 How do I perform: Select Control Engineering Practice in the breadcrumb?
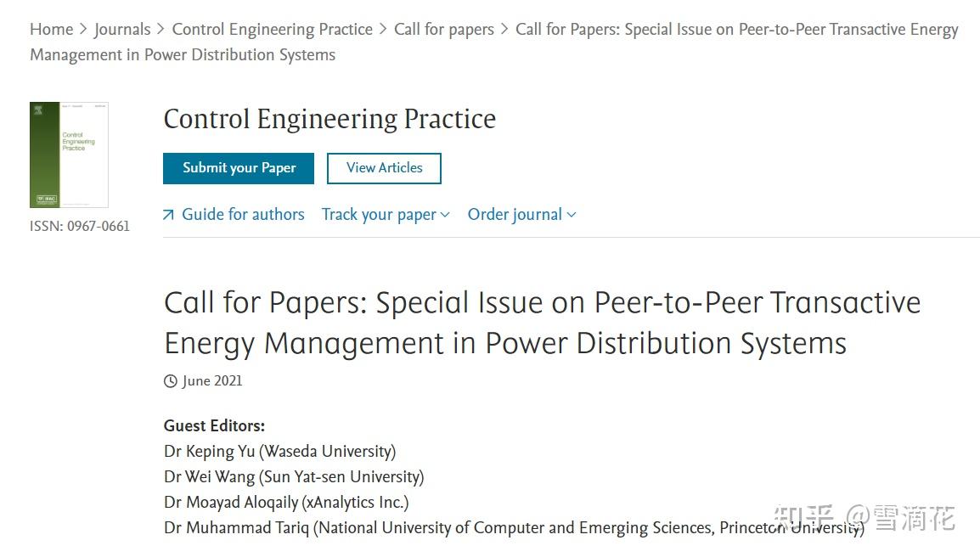click(x=272, y=29)
